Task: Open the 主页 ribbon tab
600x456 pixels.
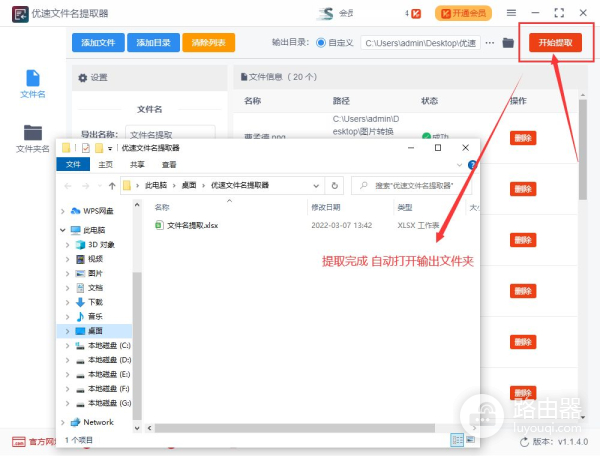Action: pos(106,164)
